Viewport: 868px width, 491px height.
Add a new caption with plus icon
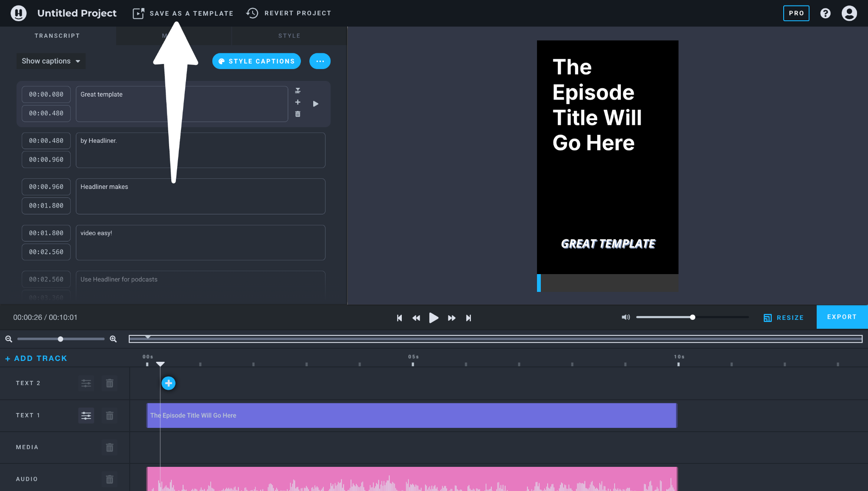(x=298, y=102)
